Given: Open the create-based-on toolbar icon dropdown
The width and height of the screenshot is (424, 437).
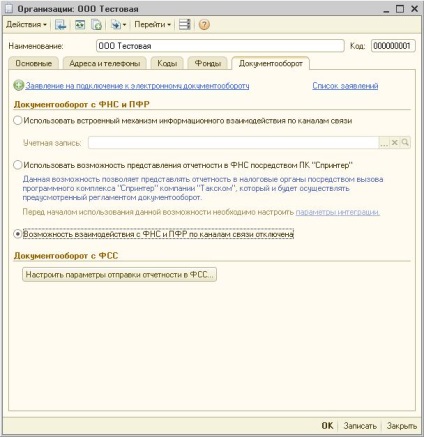Looking at the screenshot, I should coord(119,25).
